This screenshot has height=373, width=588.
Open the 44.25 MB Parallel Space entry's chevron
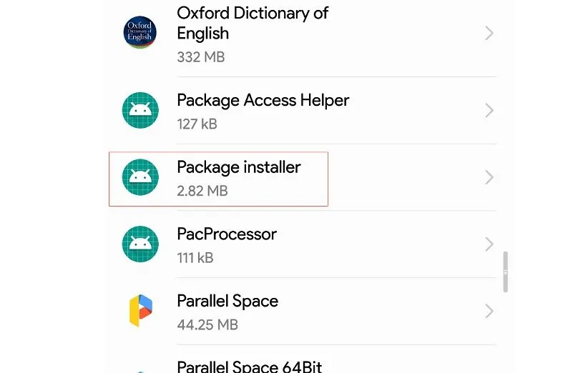489,311
